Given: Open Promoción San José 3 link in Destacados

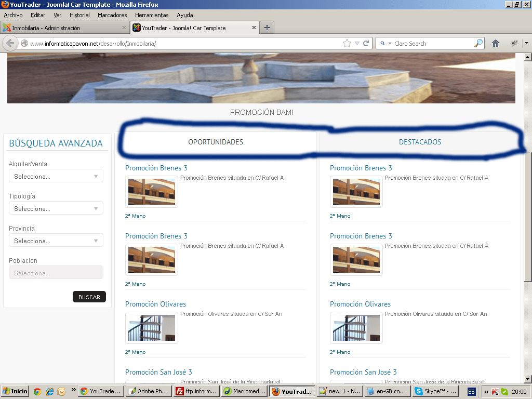Looking at the screenshot, I should click(363, 372).
